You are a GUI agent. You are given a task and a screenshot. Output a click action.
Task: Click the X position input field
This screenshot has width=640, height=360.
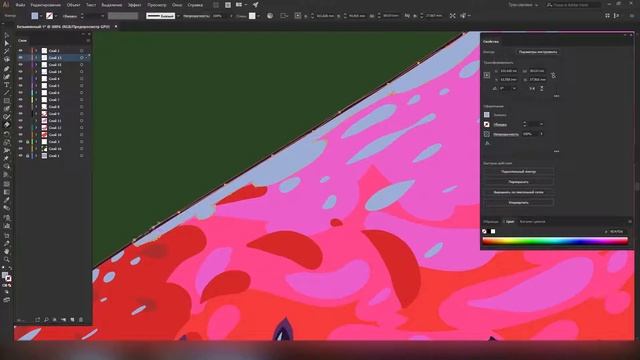point(509,71)
